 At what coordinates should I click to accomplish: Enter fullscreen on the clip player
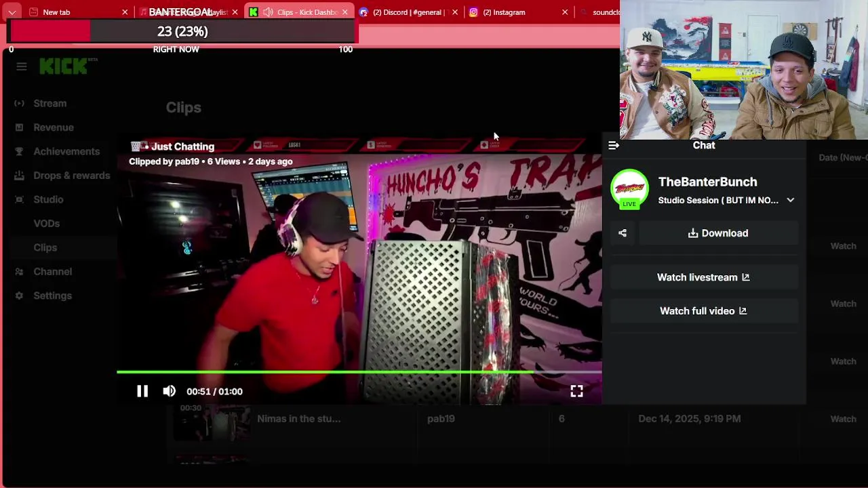(576, 391)
